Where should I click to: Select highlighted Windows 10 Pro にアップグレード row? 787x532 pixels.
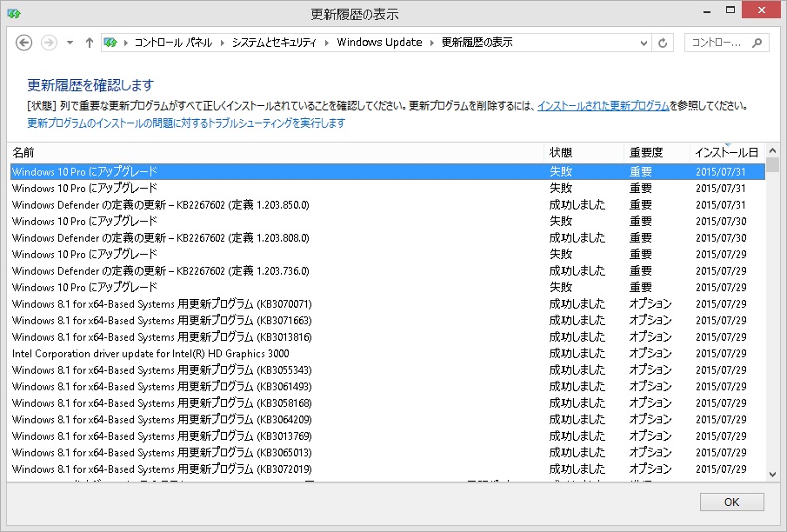[388, 171]
